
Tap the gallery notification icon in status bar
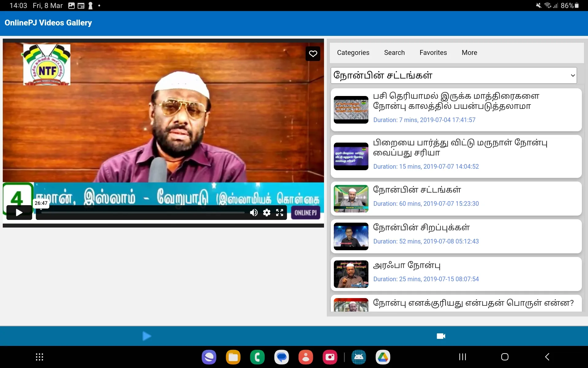pyautogui.click(x=71, y=6)
